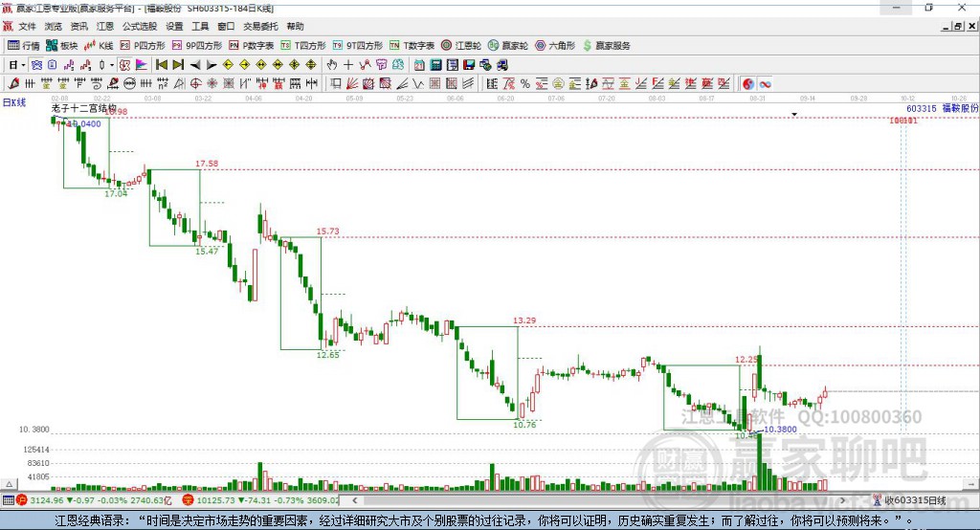Click the 15.73 price level label
This screenshot has width=980, height=530.
tap(327, 232)
